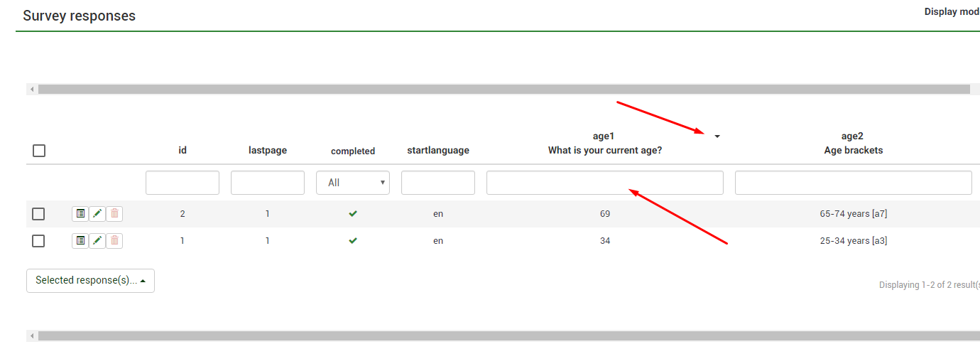Click the Displaying 1-2 of 2 results text
Image resolution: width=980 pixels, height=354 pixels.
[930, 285]
